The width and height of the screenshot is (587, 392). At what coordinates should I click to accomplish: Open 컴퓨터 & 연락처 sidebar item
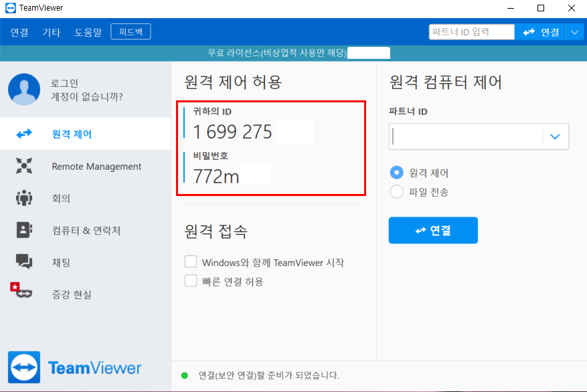click(86, 230)
